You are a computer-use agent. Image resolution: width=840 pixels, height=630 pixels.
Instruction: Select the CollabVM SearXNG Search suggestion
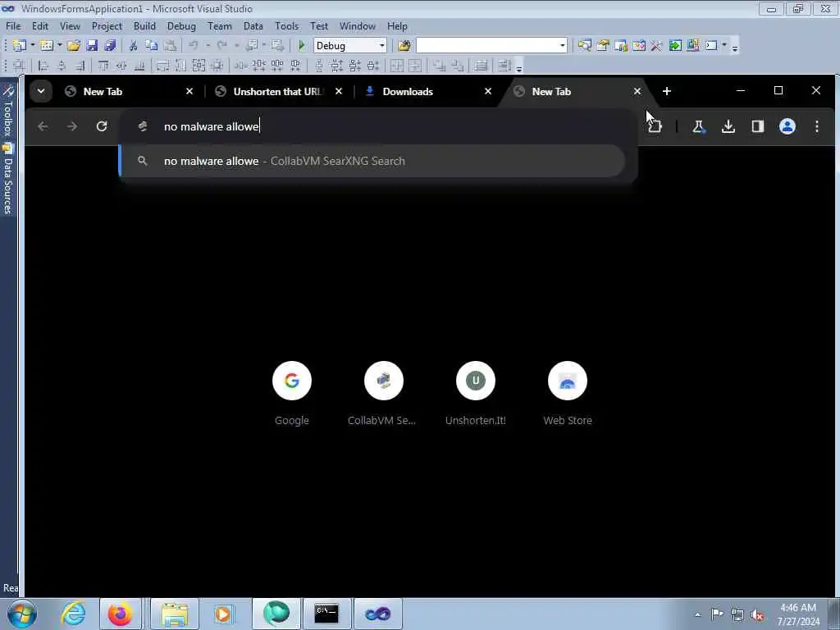[372, 161]
